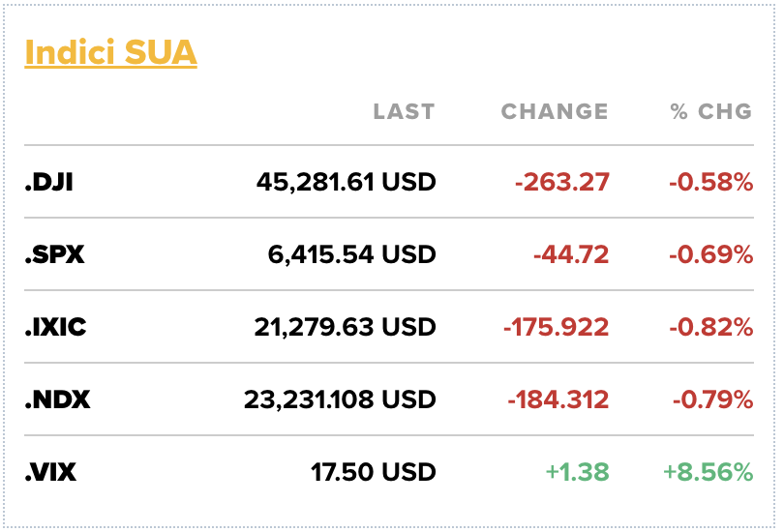Viewport: 784px width, 532px height.
Task: Click the .VIX last price 17.50 USD
Action: point(373,472)
